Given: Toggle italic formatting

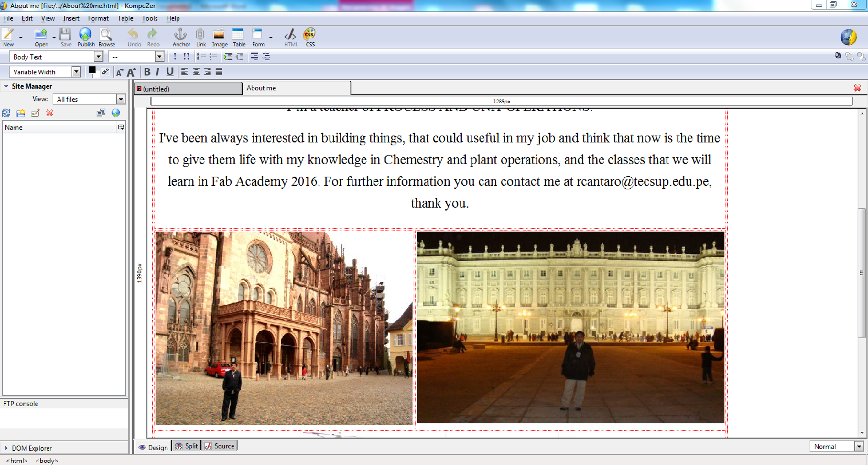Looking at the screenshot, I should click(157, 72).
